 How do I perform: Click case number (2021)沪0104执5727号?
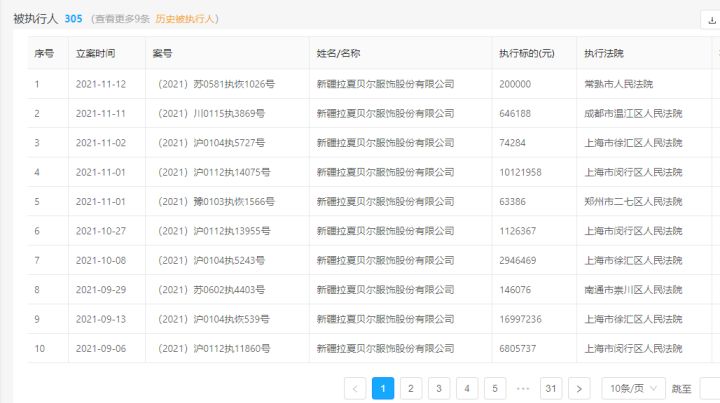[x=211, y=143]
